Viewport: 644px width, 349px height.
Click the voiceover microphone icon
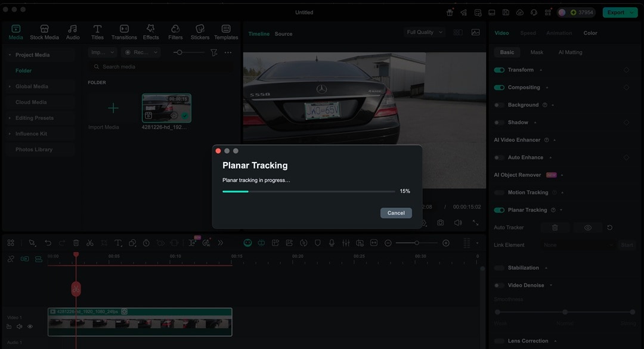tap(332, 243)
